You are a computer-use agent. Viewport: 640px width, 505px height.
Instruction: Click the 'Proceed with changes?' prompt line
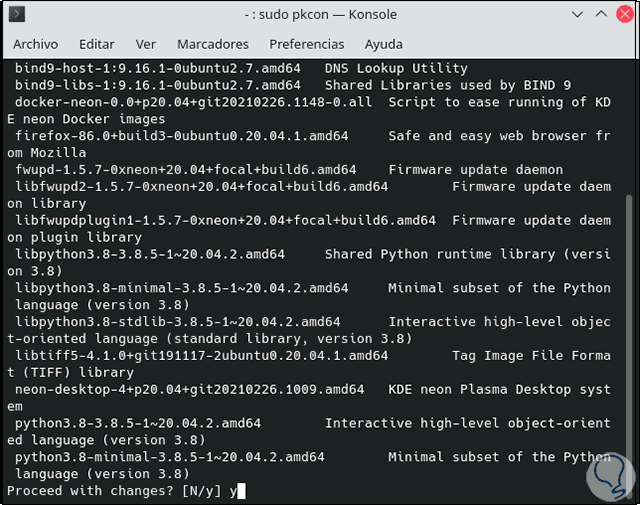pos(120,491)
